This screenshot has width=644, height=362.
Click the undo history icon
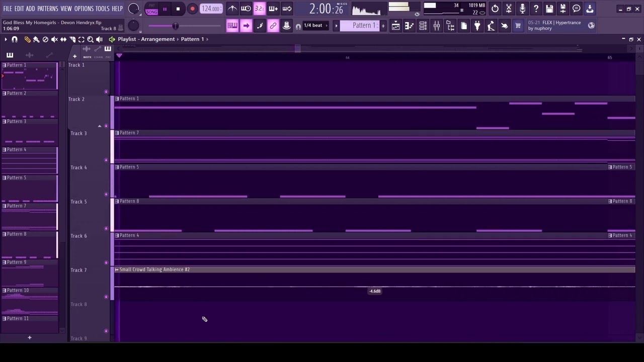click(495, 9)
